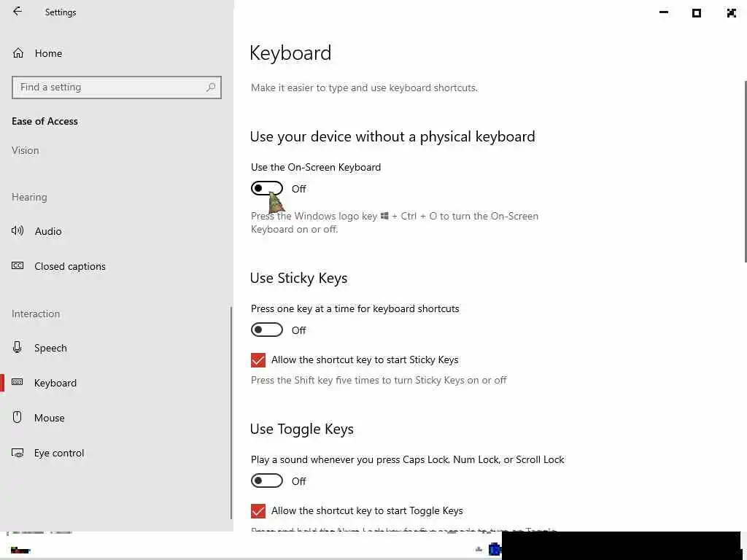The height and width of the screenshot is (560, 747).
Task: Click the Windows logo key hint text
Action: pyautogui.click(x=395, y=222)
